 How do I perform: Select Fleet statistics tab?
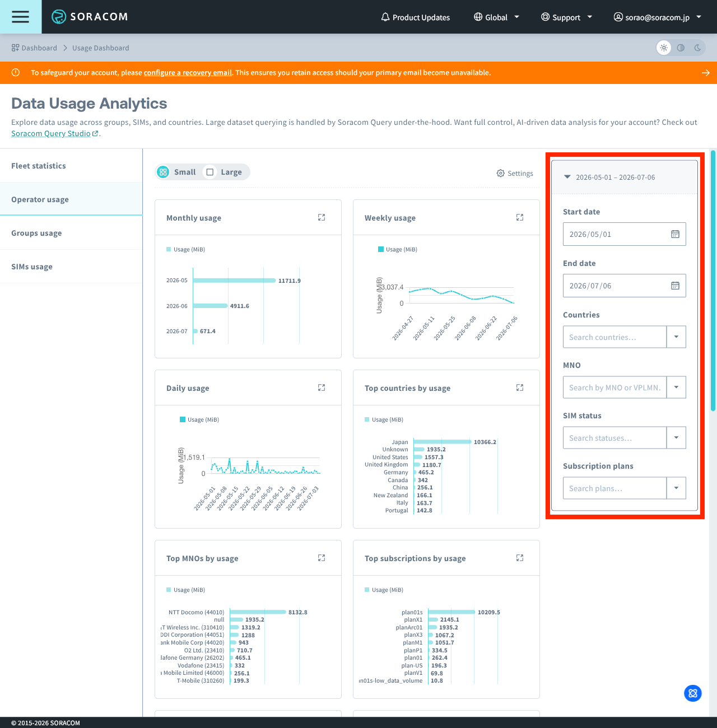click(71, 166)
